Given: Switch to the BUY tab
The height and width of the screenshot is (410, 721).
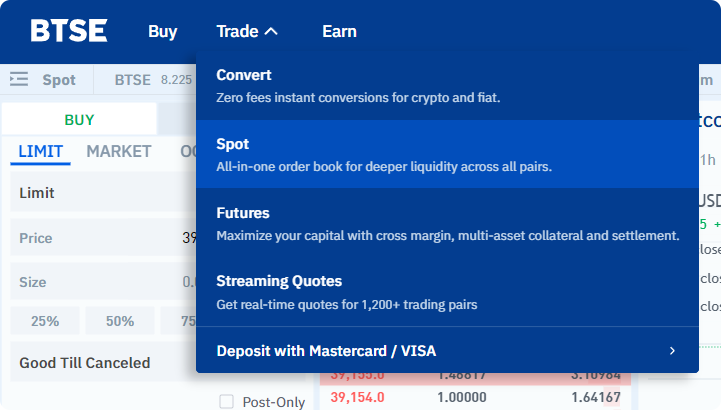Looking at the screenshot, I should (x=79, y=120).
